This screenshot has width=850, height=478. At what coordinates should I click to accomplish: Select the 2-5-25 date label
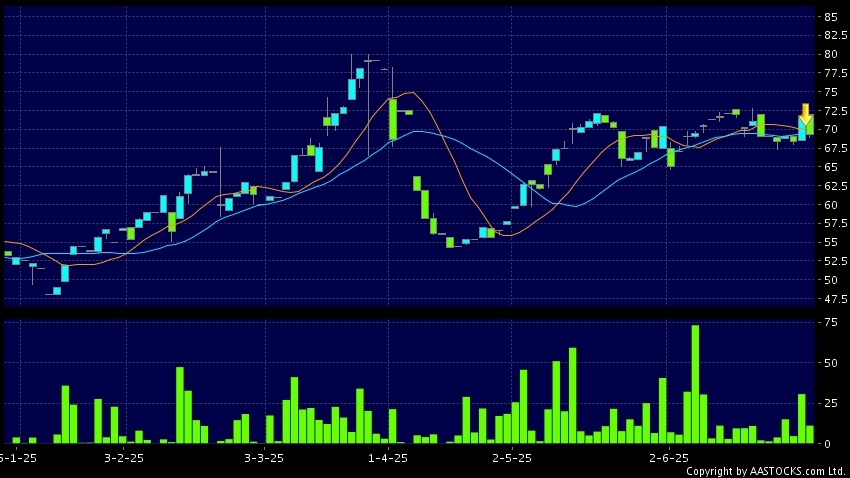point(512,458)
